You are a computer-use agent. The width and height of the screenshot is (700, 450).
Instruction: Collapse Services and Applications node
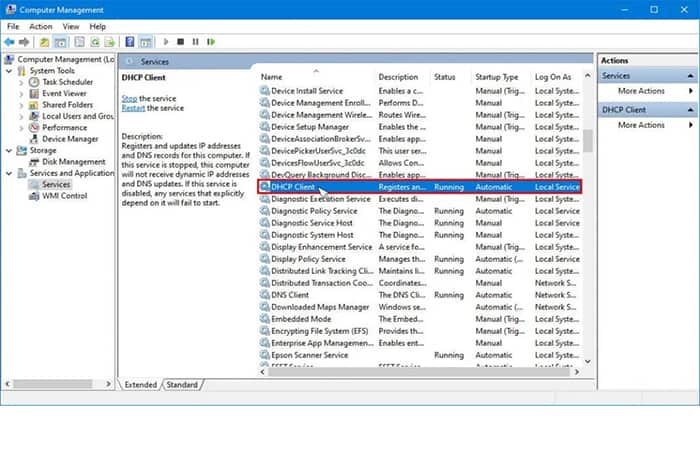pos(9,173)
